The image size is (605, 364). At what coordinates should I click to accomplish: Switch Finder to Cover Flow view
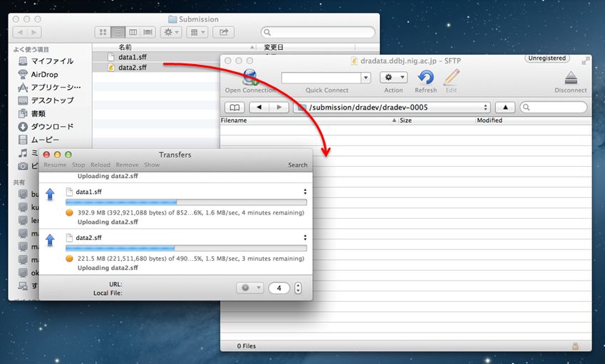coord(148,32)
